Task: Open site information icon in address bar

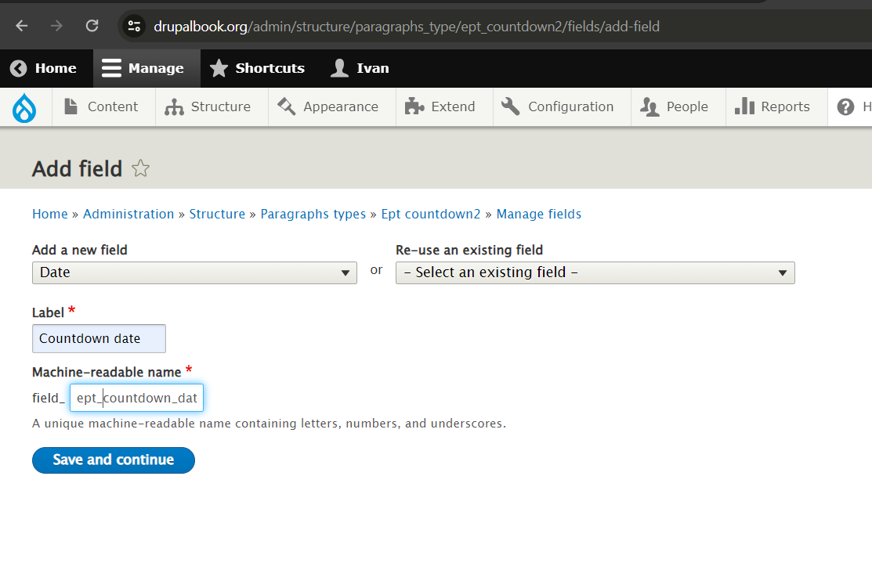Action: click(134, 26)
